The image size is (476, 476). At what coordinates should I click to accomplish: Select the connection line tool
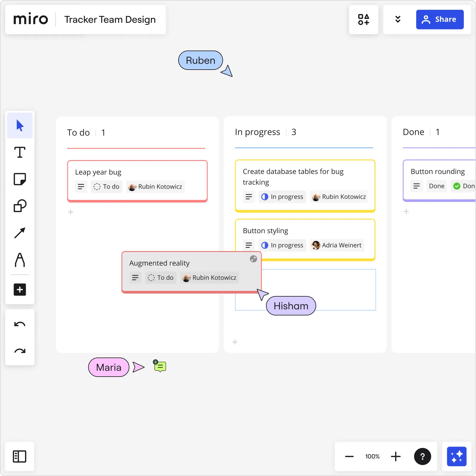(x=20, y=232)
